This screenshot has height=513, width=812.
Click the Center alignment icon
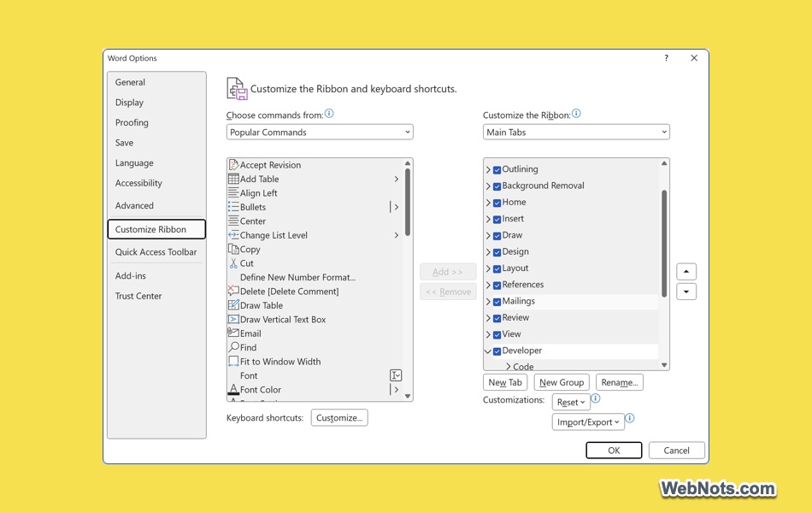coord(233,221)
